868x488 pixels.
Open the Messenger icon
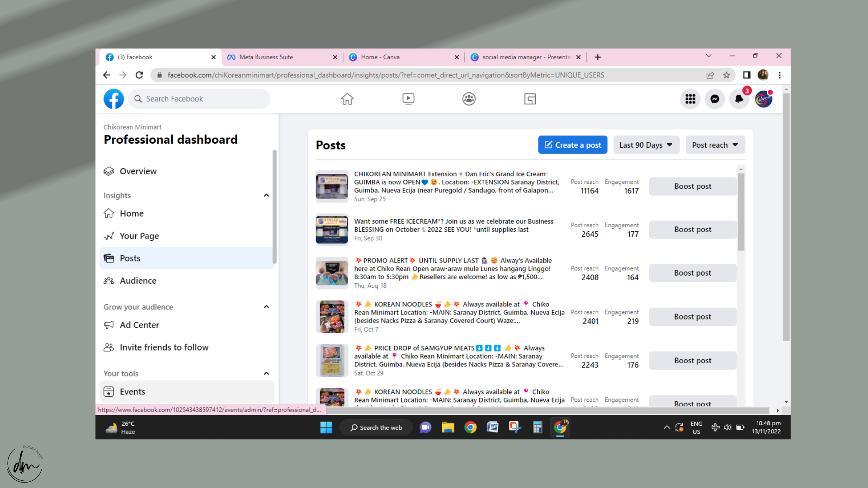click(x=715, y=99)
